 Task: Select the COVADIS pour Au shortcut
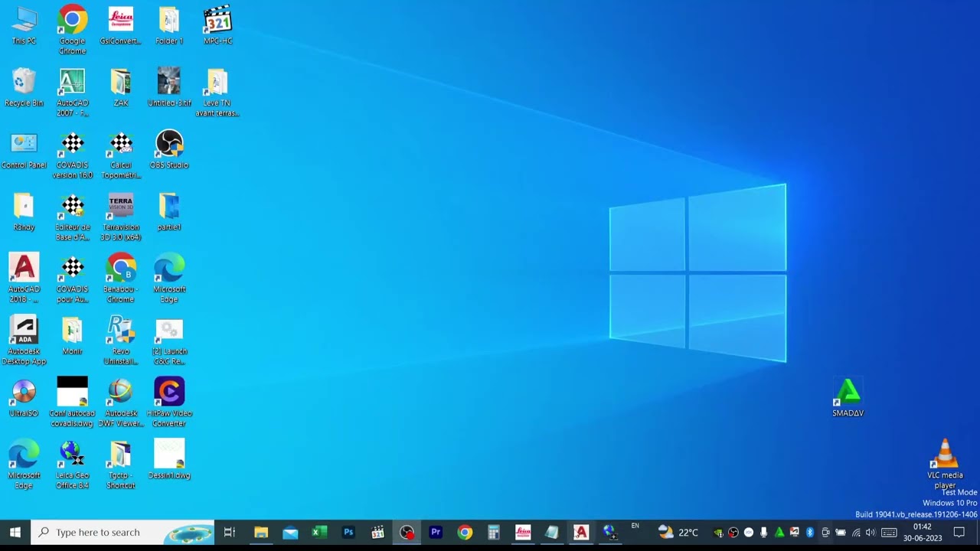[72, 279]
